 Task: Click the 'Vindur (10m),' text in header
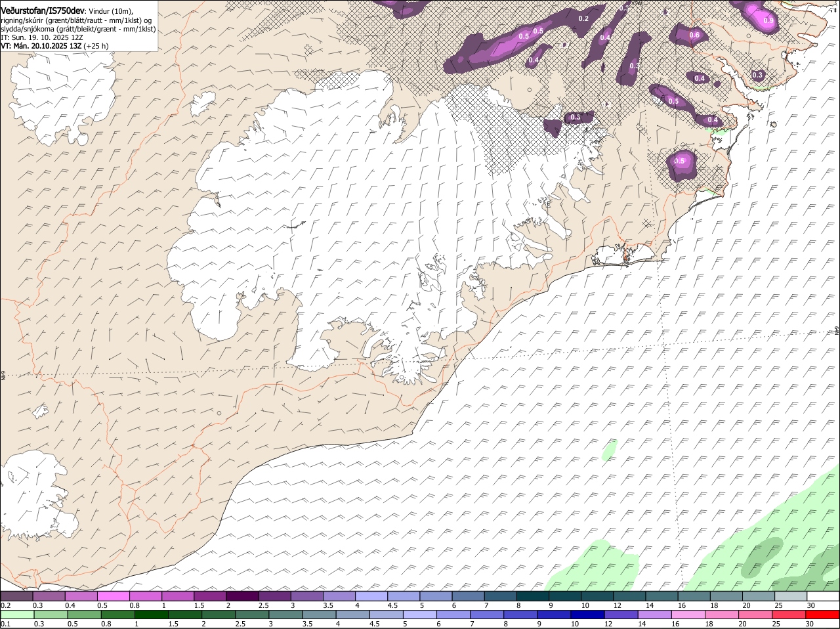point(110,11)
